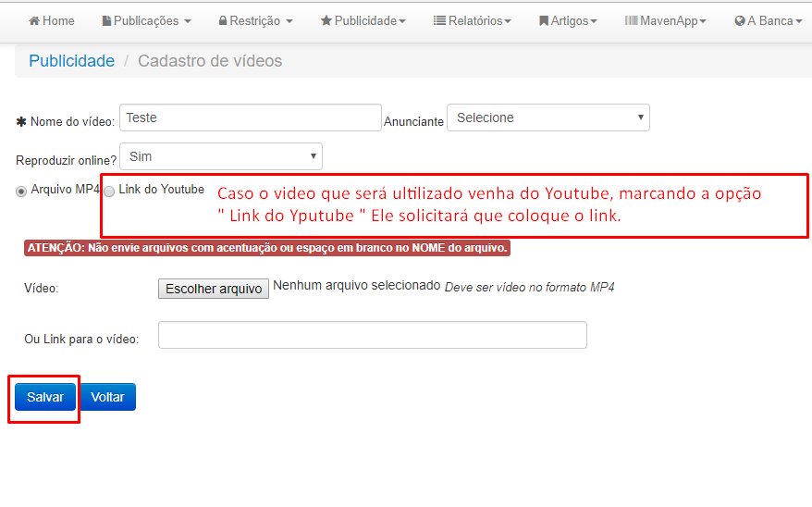Viewport: 812px width, 507px height.
Task: Go to Publicidade breadcrumb link
Action: [71, 60]
